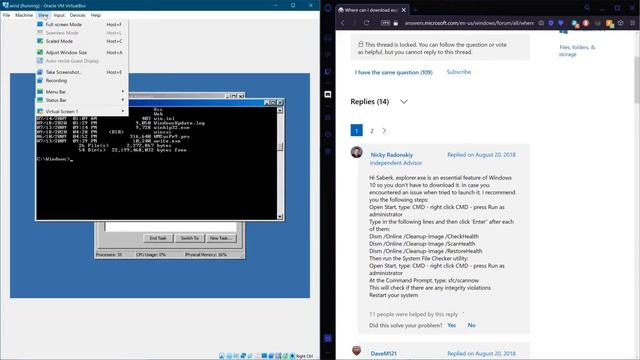The width and height of the screenshot is (640, 360).
Task: Close the browser tab 'Where can I download ex'
Action: [x=404, y=10]
